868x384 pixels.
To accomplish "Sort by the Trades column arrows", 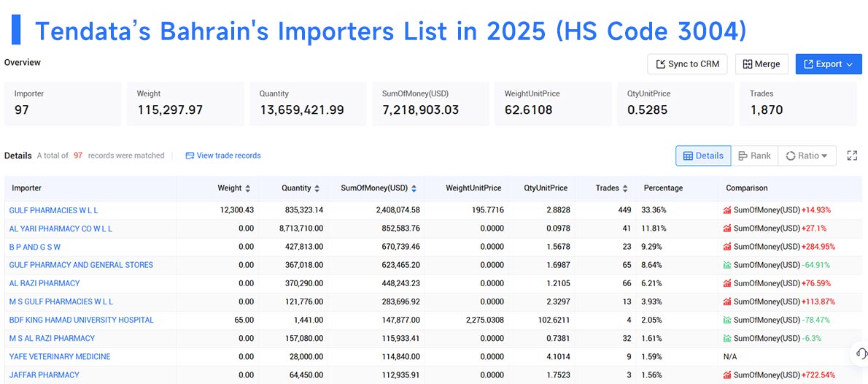I will [x=625, y=188].
